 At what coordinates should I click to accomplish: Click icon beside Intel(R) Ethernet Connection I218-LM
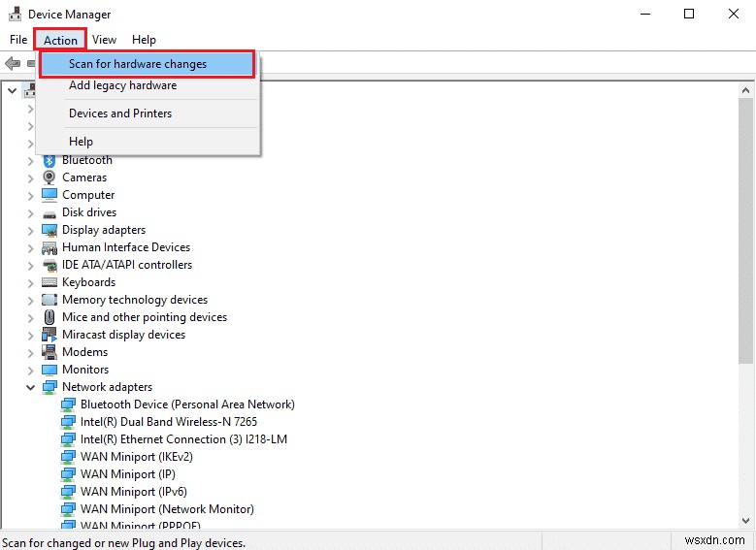point(68,439)
